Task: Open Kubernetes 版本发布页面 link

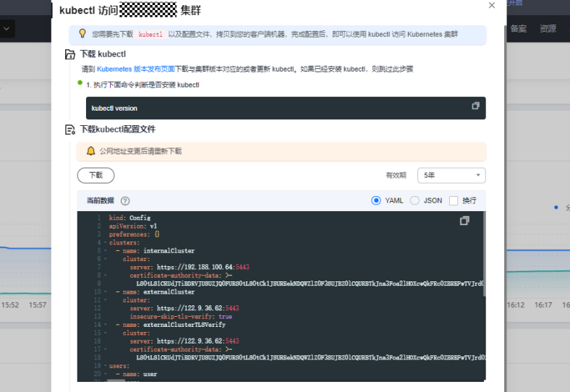Action: [135, 69]
